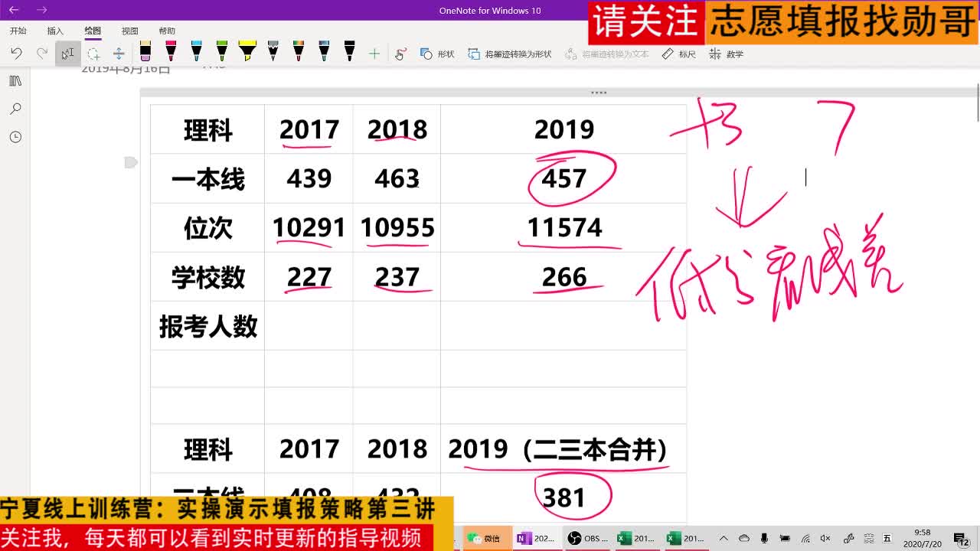Screen dimensions: 980x551
Task: Go back with title bar arrow
Action: (14, 10)
